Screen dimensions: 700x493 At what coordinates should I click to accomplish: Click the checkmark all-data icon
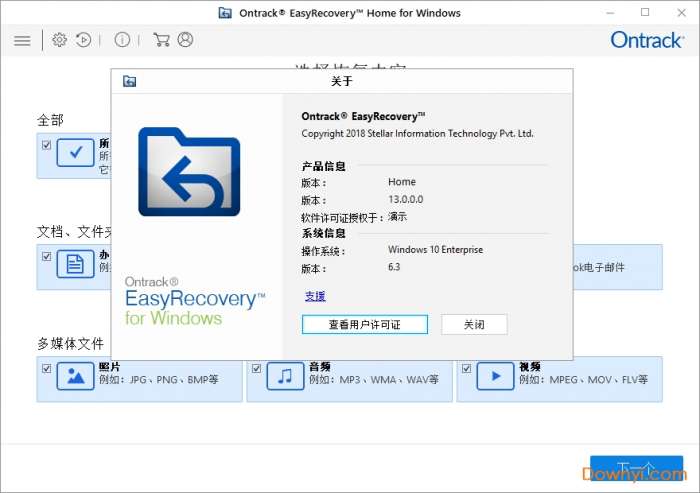pos(75,153)
